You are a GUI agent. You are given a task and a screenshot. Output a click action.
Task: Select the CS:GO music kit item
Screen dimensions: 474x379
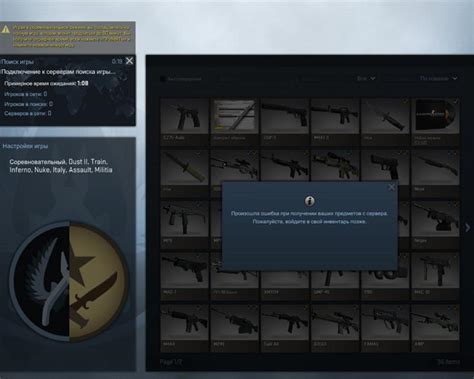pyautogui.click(x=435, y=121)
